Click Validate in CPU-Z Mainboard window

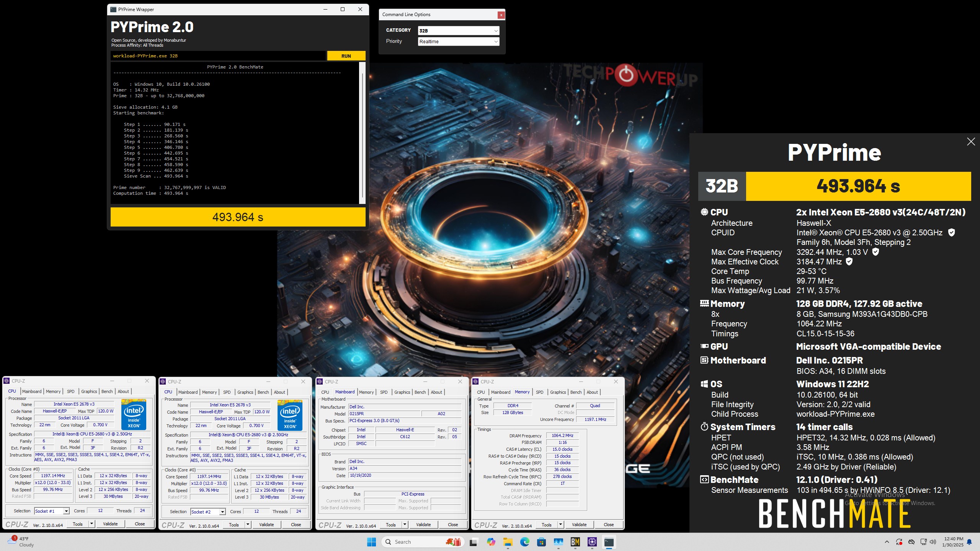coord(423,525)
